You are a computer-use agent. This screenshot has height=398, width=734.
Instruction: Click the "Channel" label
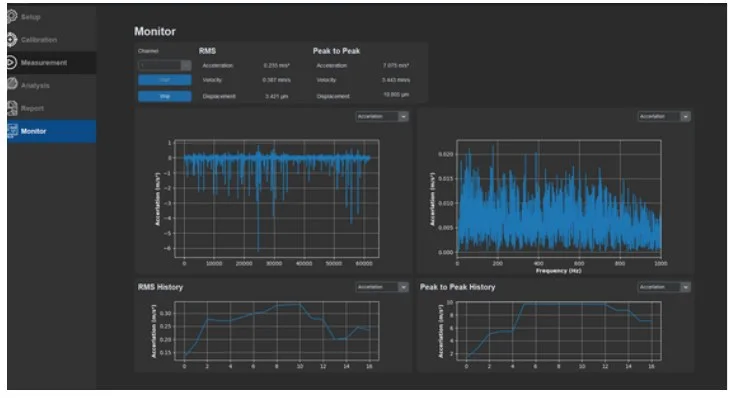148,51
